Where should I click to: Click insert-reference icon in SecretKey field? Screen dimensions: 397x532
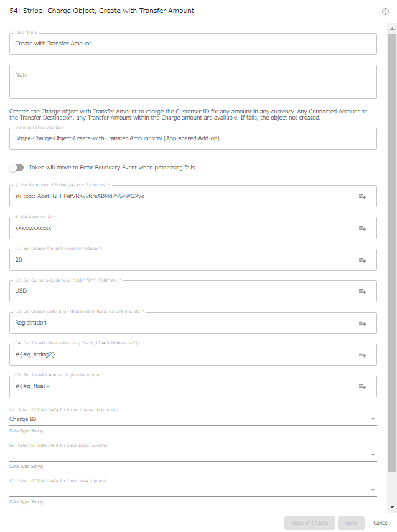362,196
